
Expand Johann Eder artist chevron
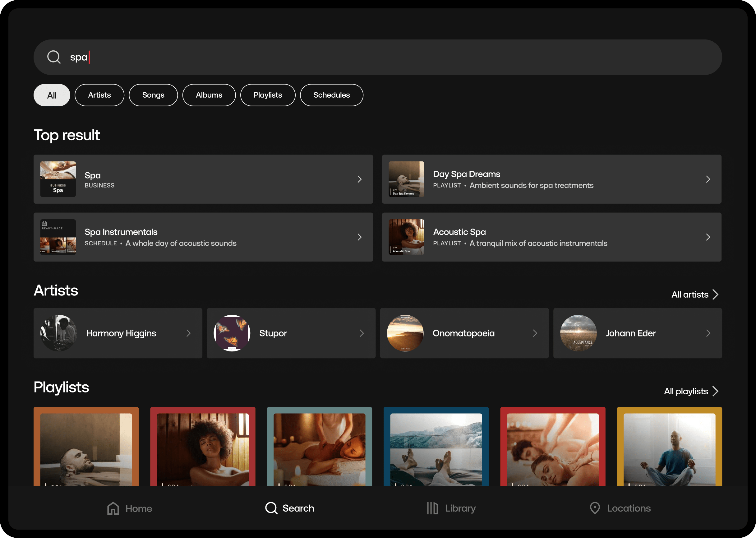pyautogui.click(x=708, y=333)
